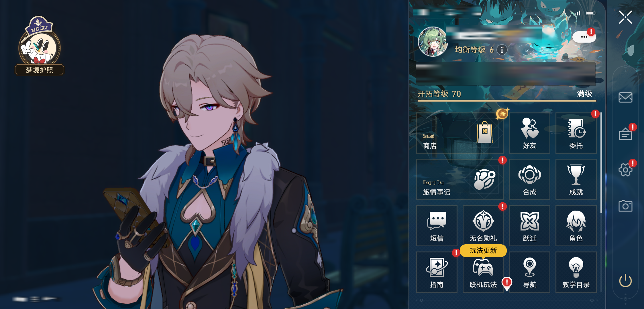Open the 旅情事记 travel log tile
This screenshot has height=309, width=644.
tap(460, 179)
